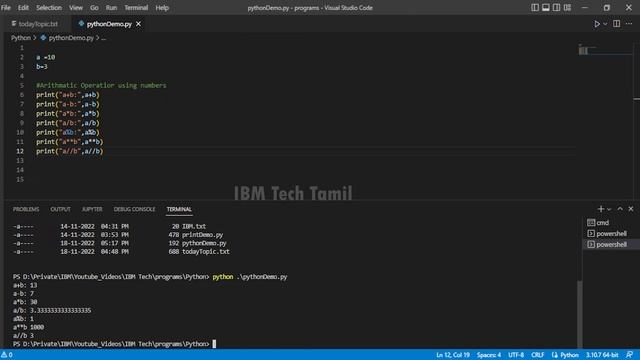
Task: Click the pythonDemo.py breadcrumb
Action: pos(71,38)
